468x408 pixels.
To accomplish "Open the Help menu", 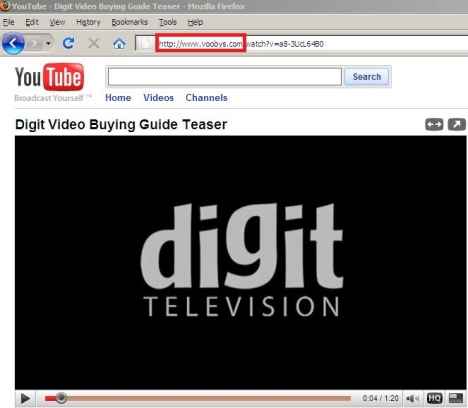I will coord(195,22).
